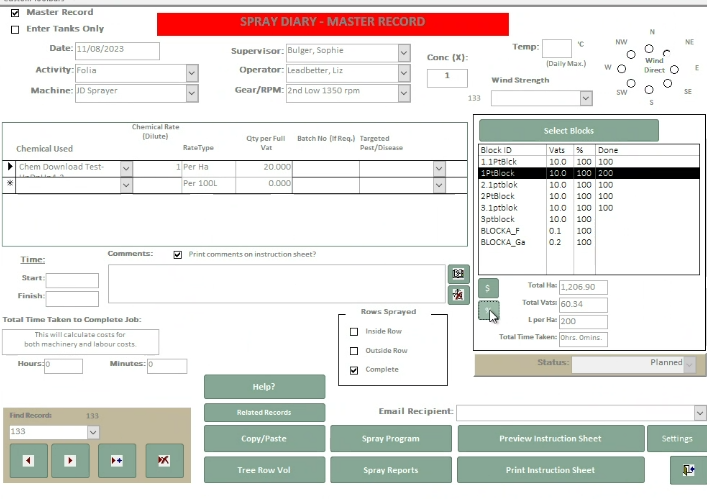
Task: Click the Finish time field
Action: pyautogui.click(x=72, y=298)
